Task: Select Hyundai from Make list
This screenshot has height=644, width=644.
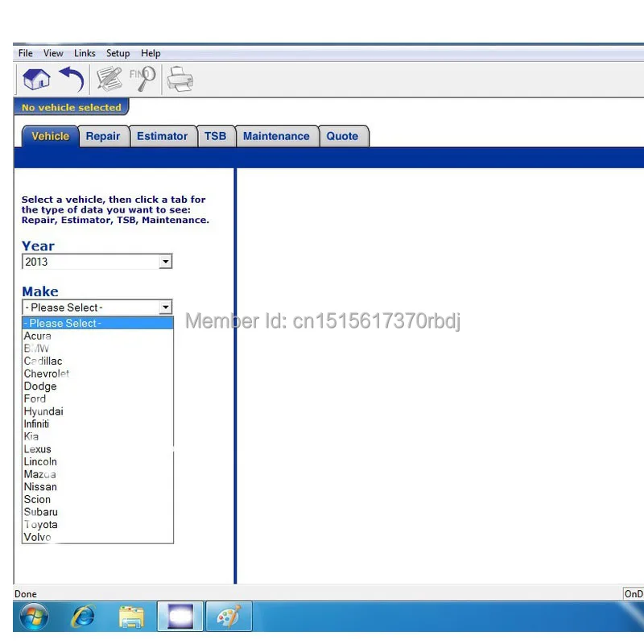Action: [x=97, y=411]
